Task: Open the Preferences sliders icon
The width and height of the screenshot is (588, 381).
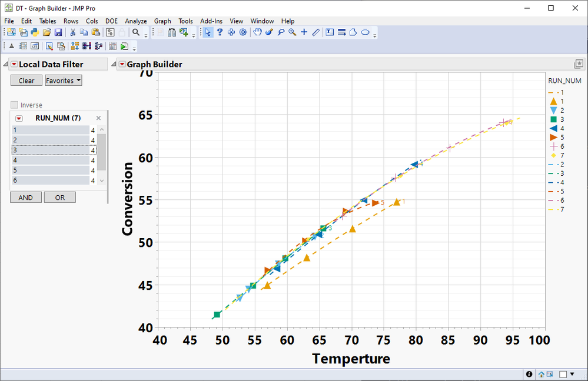Action: 110,32
